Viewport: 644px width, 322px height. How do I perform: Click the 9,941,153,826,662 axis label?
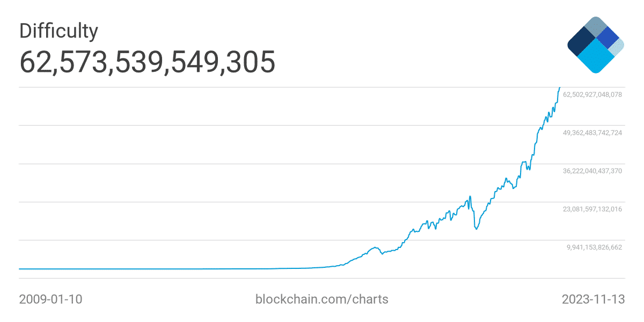(x=595, y=247)
